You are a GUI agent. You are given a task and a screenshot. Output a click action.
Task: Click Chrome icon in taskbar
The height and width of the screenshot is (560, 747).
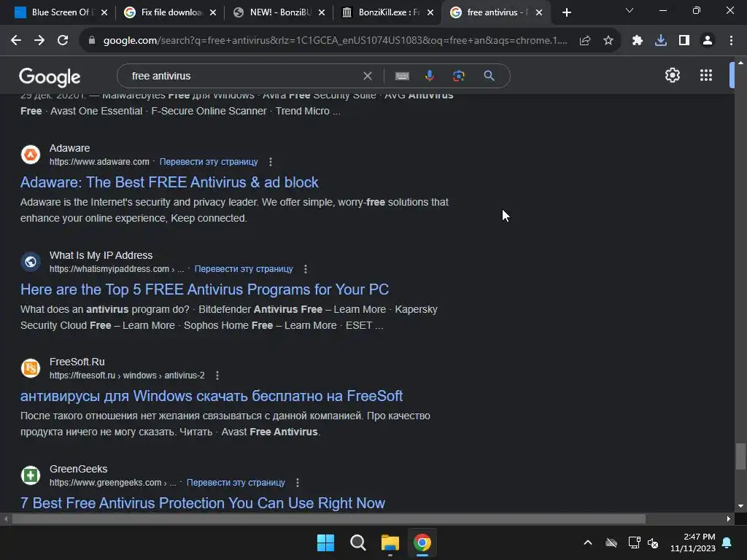pos(422,542)
